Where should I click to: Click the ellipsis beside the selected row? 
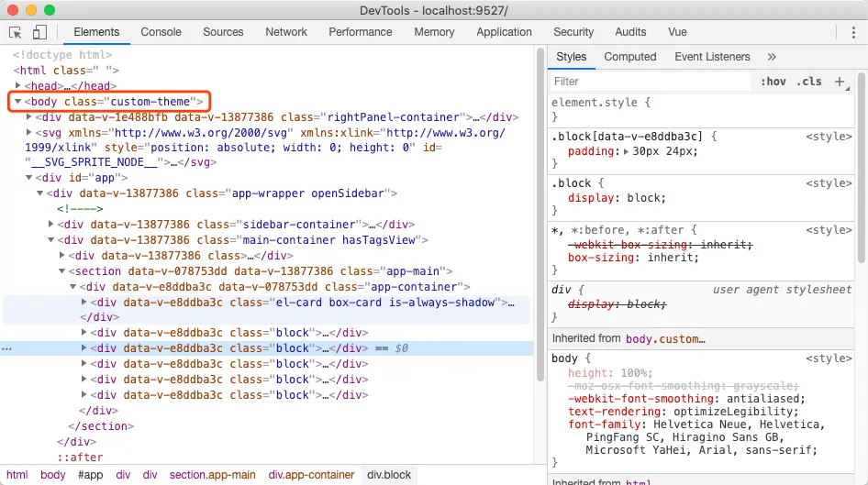coord(6,348)
